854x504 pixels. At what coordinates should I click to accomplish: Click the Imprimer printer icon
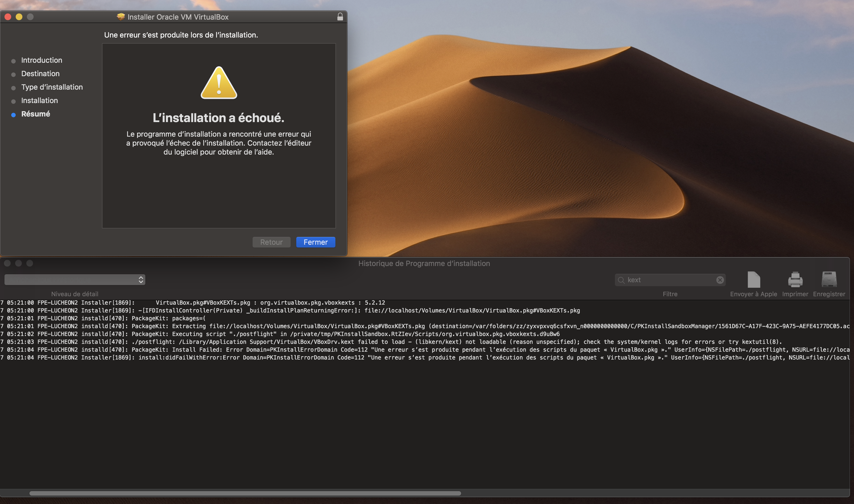click(795, 279)
